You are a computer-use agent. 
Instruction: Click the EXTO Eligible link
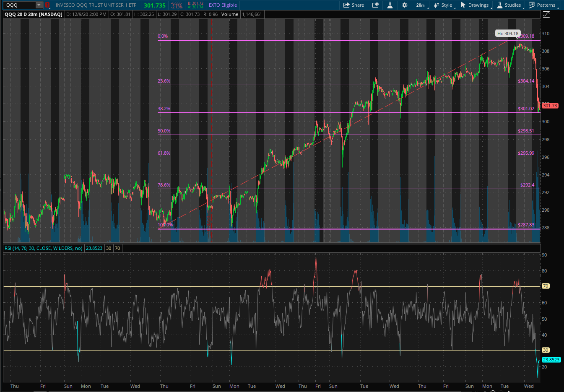(x=223, y=5)
